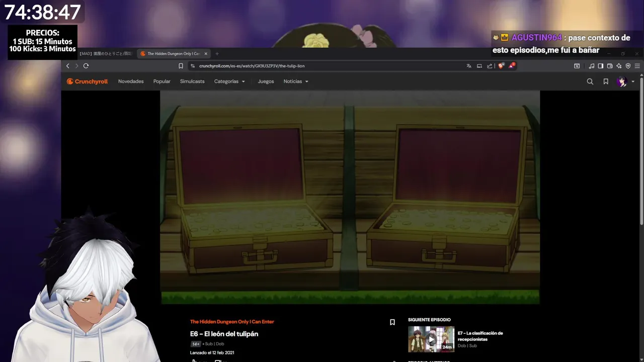Open Simulcasts in the Crunchyroll menu
This screenshot has height=362, width=644.
(x=192, y=81)
